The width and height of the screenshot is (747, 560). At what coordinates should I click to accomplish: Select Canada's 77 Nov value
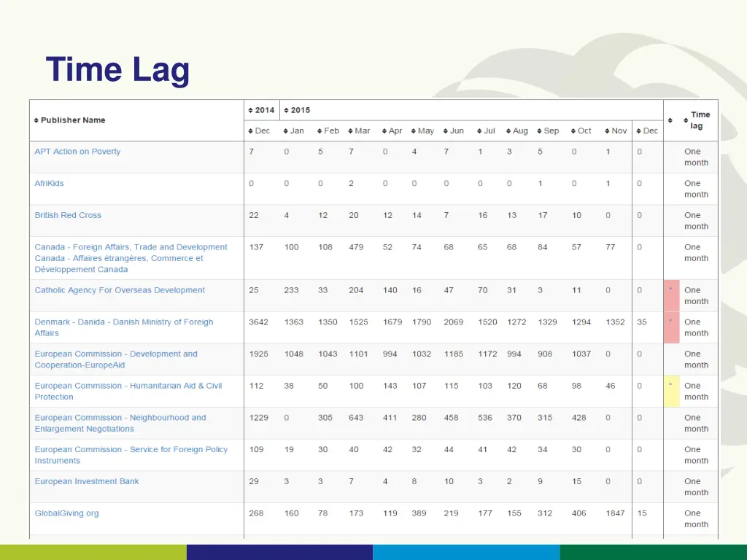[611, 247]
